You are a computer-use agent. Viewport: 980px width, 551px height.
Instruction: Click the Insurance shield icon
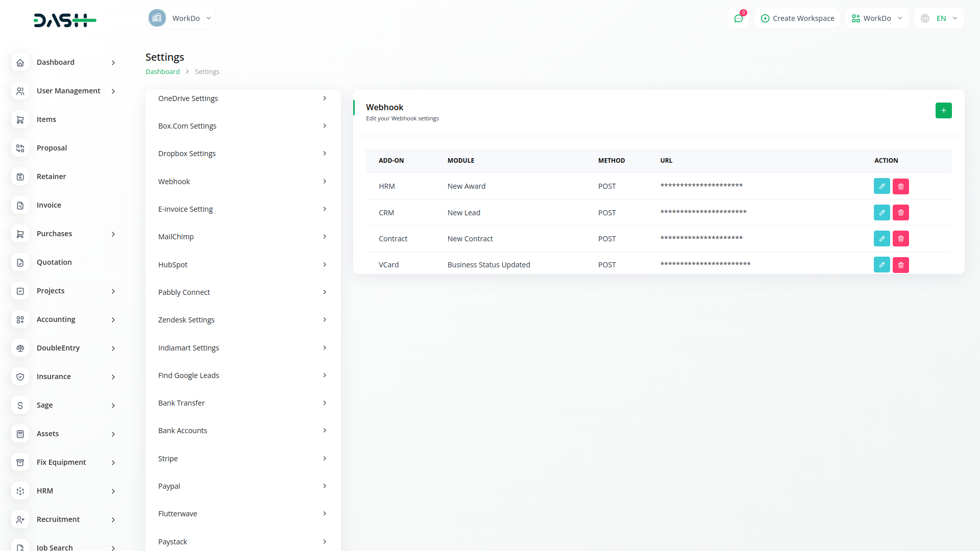click(x=20, y=377)
